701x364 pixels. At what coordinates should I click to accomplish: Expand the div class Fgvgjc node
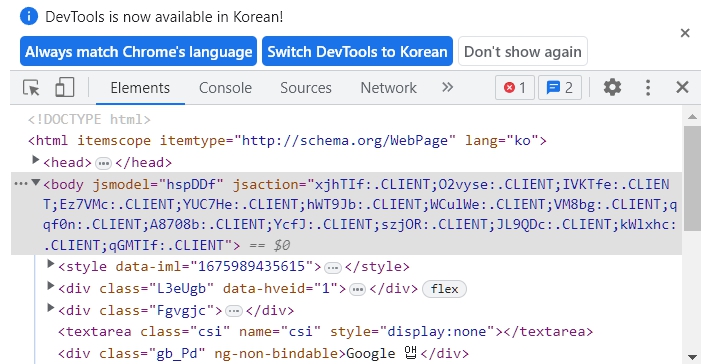click(x=51, y=308)
